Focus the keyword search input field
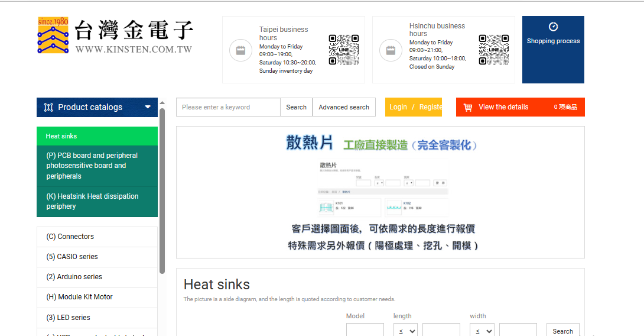 click(x=229, y=107)
